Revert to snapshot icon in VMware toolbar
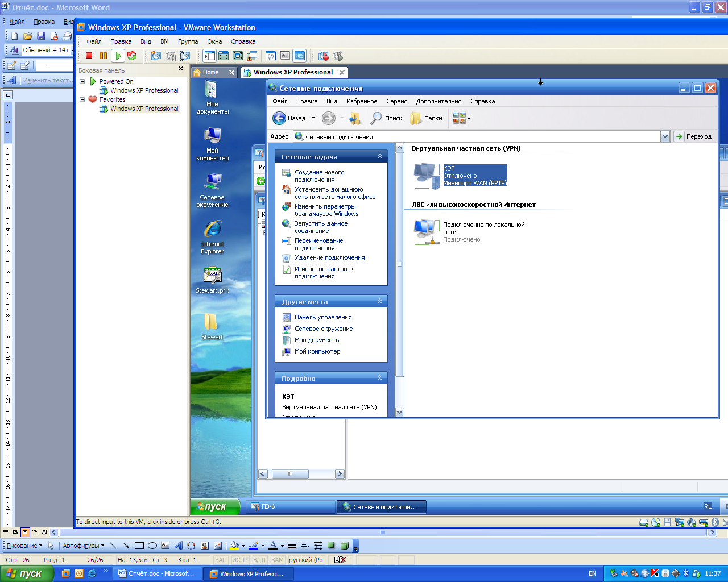The width and height of the screenshot is (728, 582). [x=171, y=56]
